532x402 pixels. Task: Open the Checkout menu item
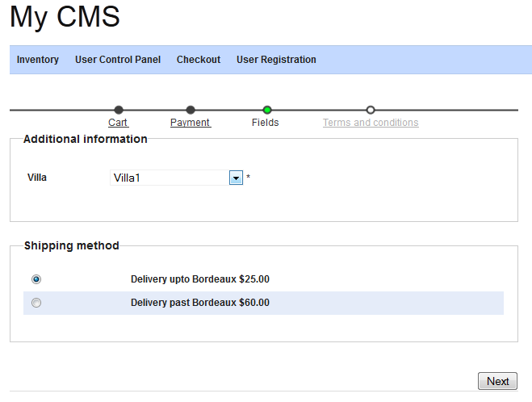pyautogui.click(x=199, y=60)
